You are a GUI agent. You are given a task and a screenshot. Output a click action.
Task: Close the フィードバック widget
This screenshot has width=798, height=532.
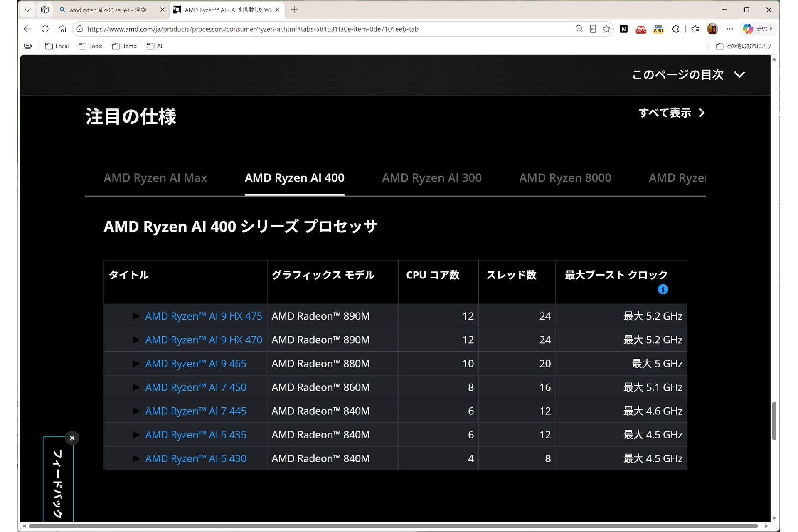pos(72,438)
